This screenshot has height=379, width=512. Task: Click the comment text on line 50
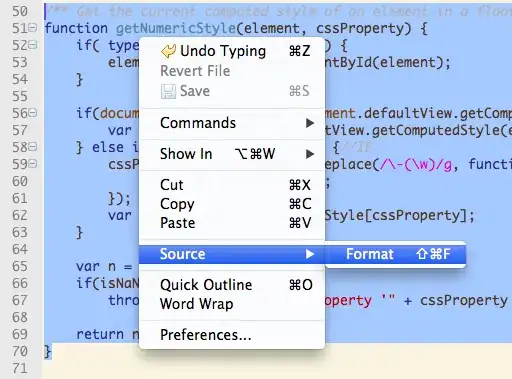[278, 12]
